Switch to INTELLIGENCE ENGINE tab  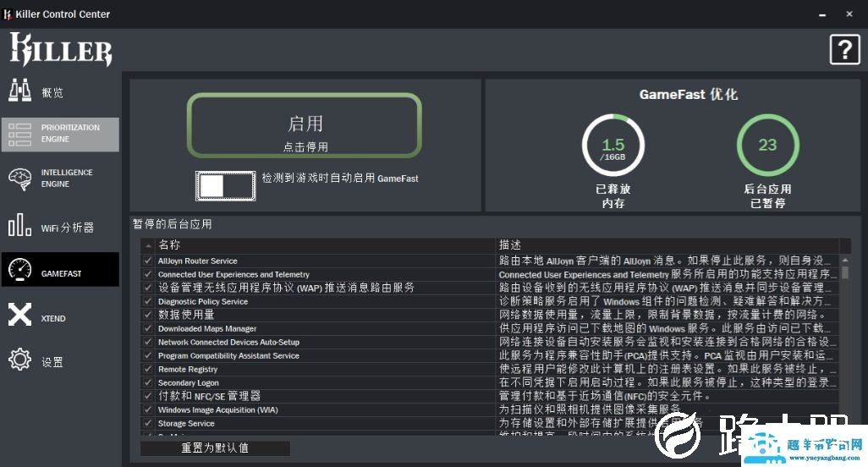point(60,179)
